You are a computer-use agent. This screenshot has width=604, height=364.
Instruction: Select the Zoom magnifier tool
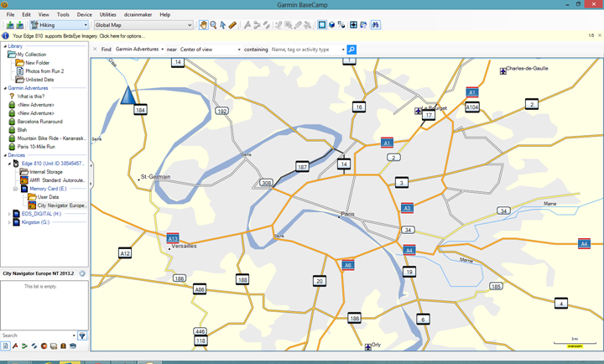(213, 25)
